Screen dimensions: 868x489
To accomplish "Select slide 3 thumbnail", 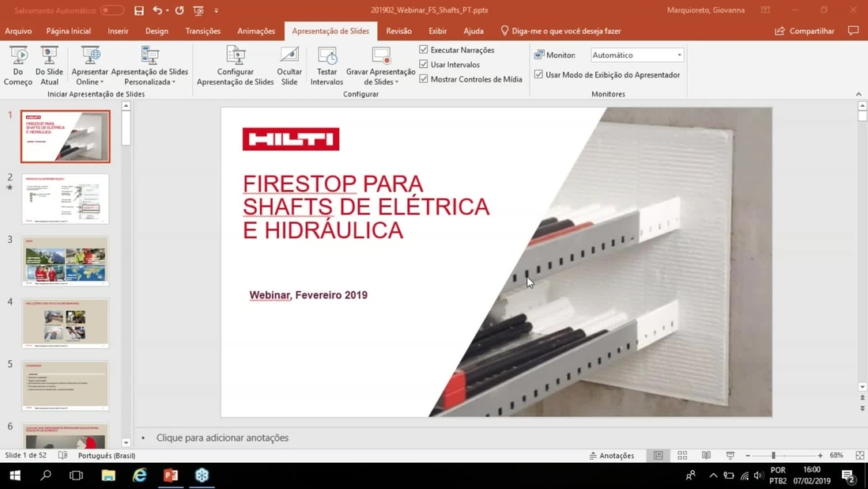I will click(66, 261).
